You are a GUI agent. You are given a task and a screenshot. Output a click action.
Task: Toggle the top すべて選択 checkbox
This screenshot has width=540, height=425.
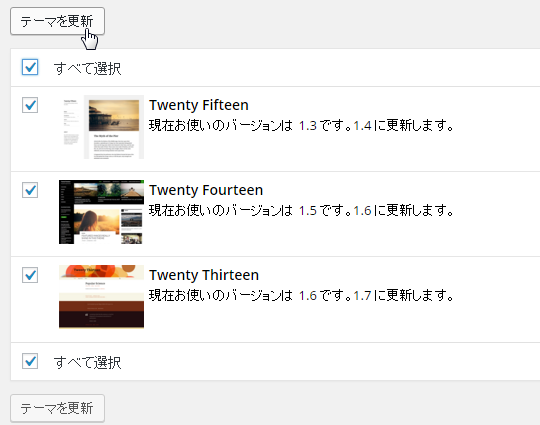pyautogui.click(x=30, y=67)
